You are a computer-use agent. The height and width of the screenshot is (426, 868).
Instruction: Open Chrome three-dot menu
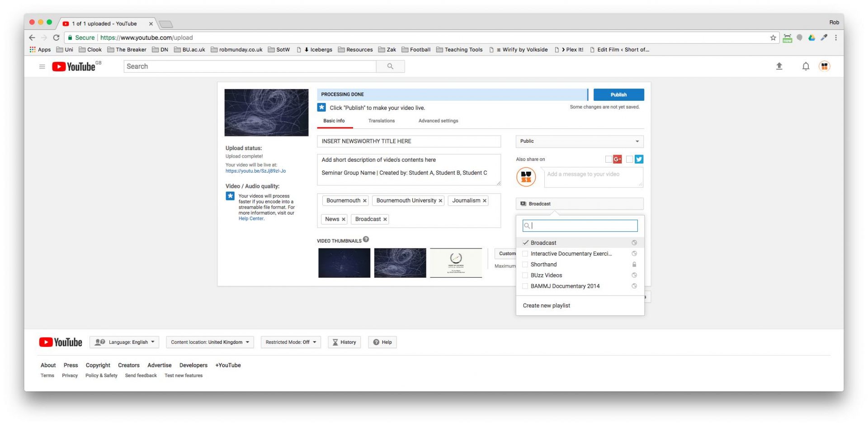835,37
